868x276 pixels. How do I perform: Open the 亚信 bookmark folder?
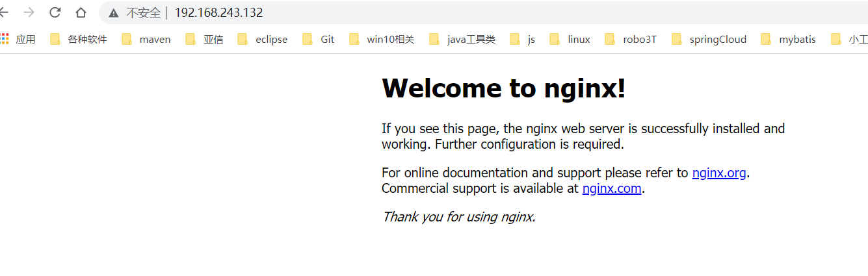click(x=204, y=39)
